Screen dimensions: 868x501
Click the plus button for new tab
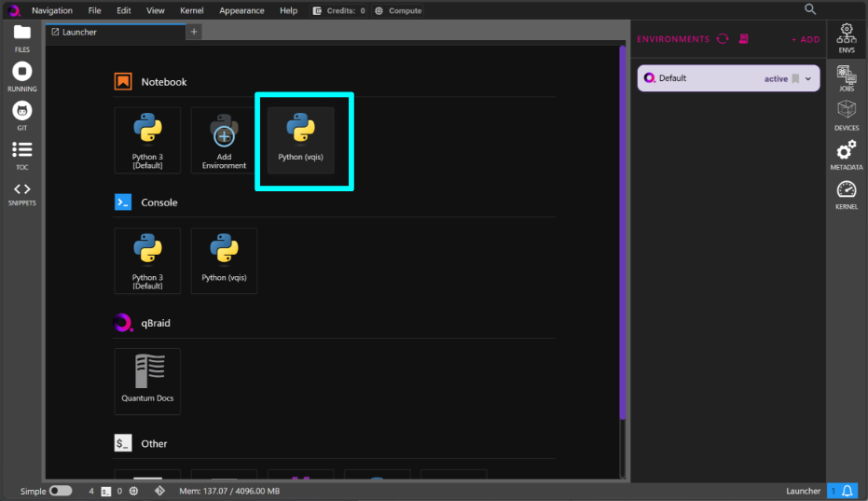[194, 32]
